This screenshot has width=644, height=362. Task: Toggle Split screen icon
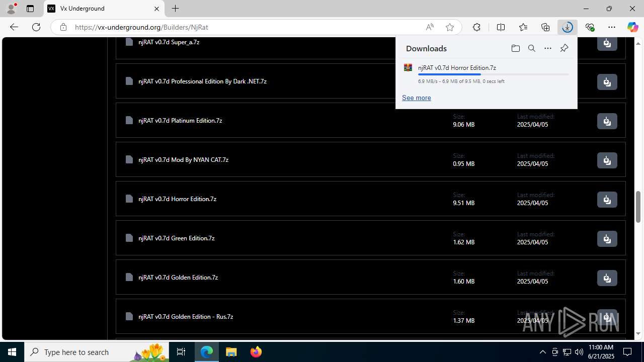[x=501, y=27]
